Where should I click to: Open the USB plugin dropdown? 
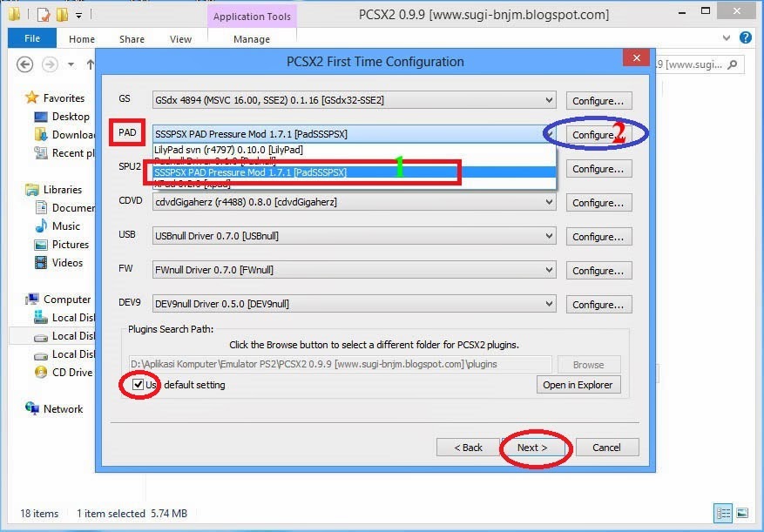[355, 236]
